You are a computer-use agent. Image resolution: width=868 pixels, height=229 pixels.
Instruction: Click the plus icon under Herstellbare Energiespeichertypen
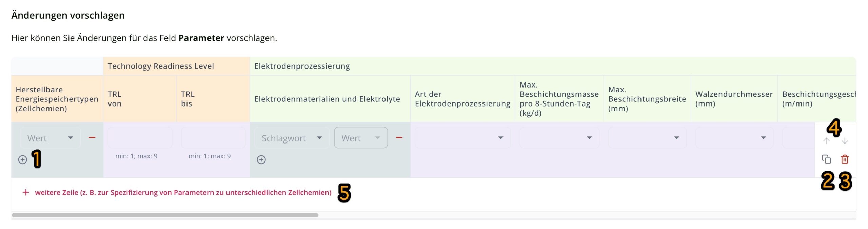pyautogui.click(x=23, y=159)
